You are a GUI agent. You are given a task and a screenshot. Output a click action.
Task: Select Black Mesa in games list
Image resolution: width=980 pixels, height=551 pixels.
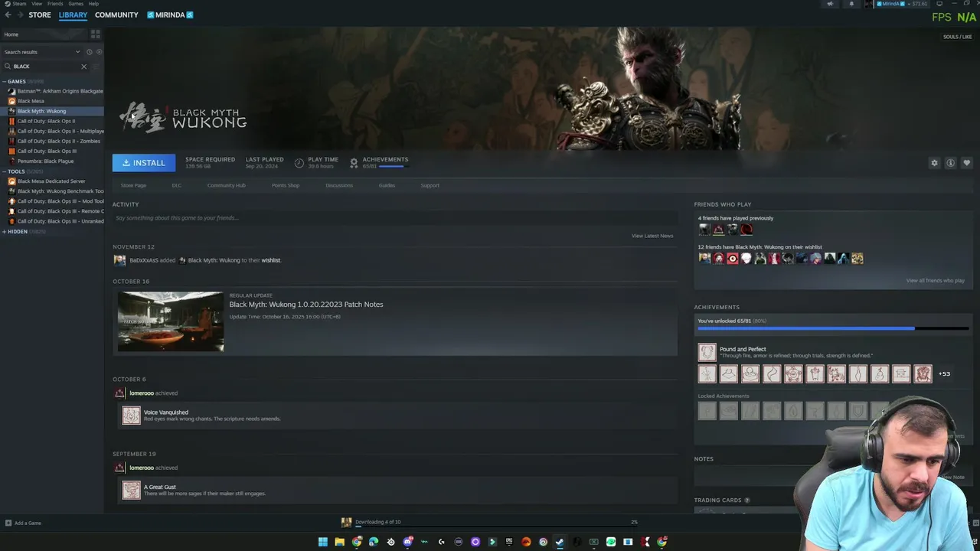pyautogui.click(x=31, y=101)
